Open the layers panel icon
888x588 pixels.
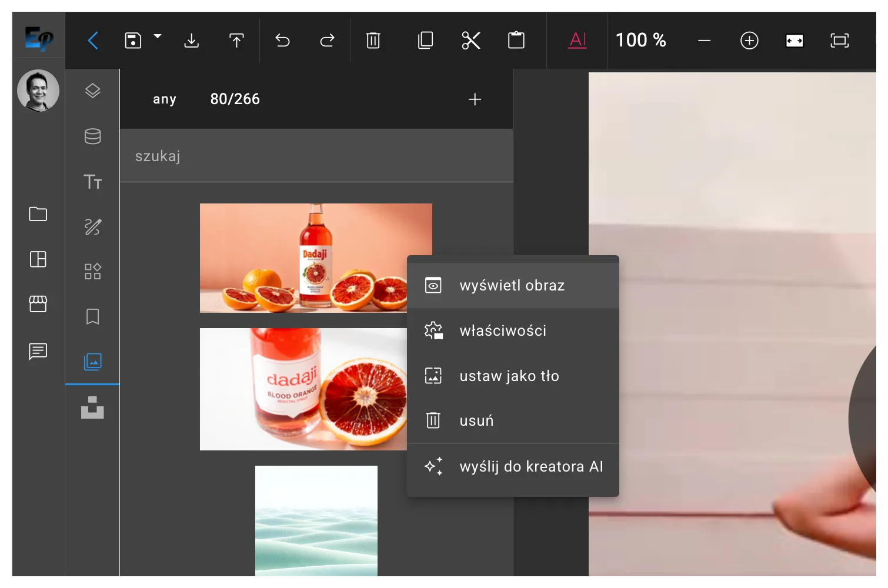click(x=92, y=91)
